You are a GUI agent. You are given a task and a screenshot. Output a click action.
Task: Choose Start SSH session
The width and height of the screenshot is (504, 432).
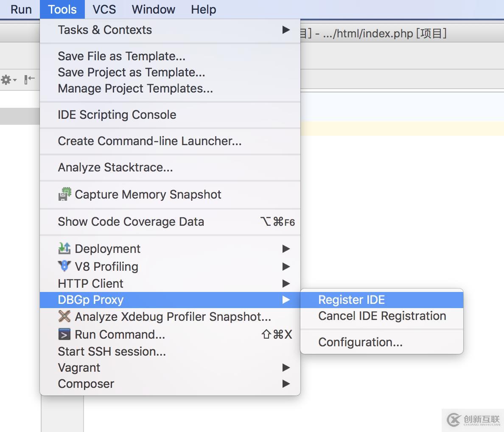170,351
